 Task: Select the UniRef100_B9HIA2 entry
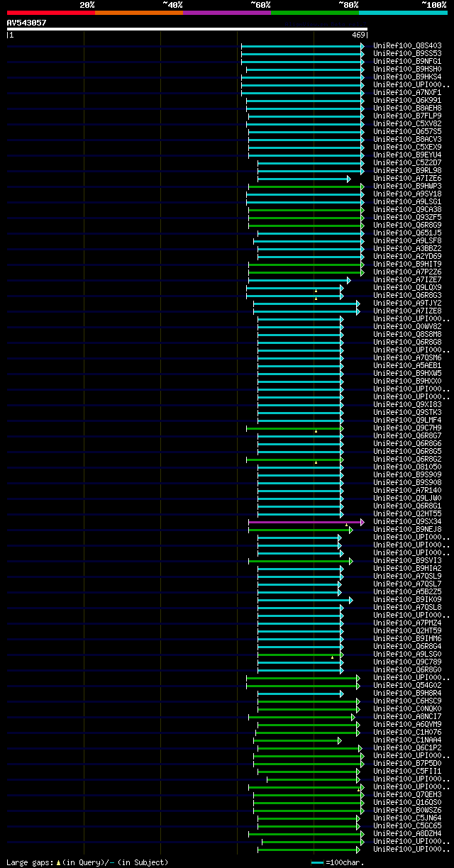(x=407, y=568)
